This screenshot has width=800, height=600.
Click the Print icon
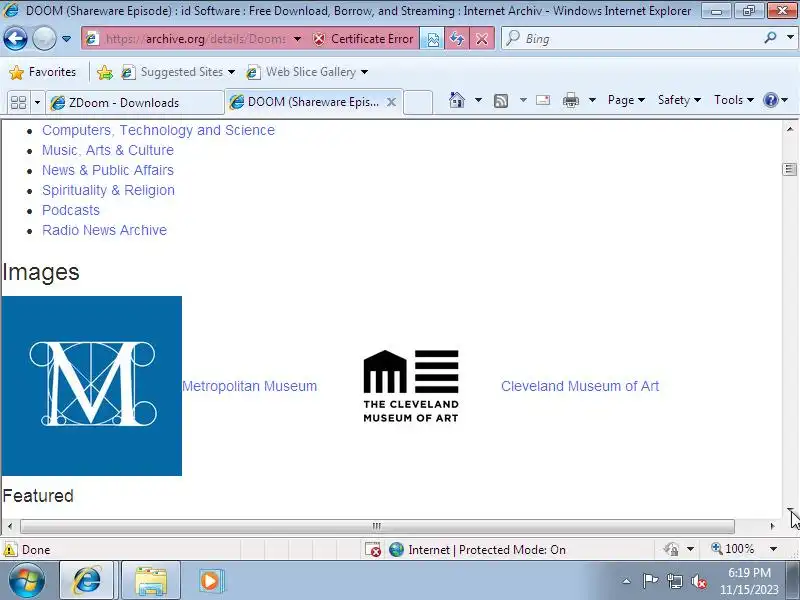pos(570,100)
